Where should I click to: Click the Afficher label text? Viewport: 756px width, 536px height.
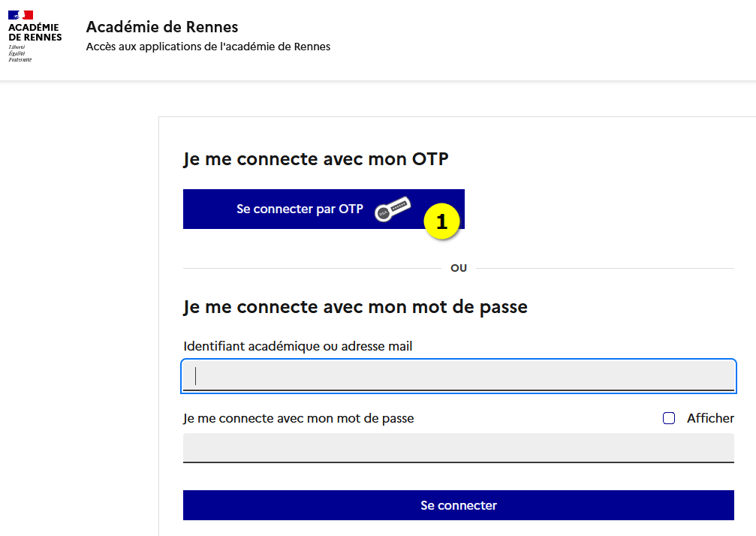point(710,418)
